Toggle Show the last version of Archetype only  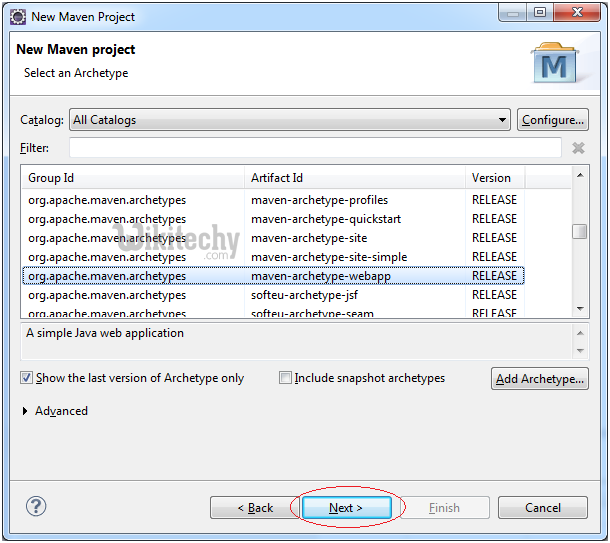tap(26, 378)
